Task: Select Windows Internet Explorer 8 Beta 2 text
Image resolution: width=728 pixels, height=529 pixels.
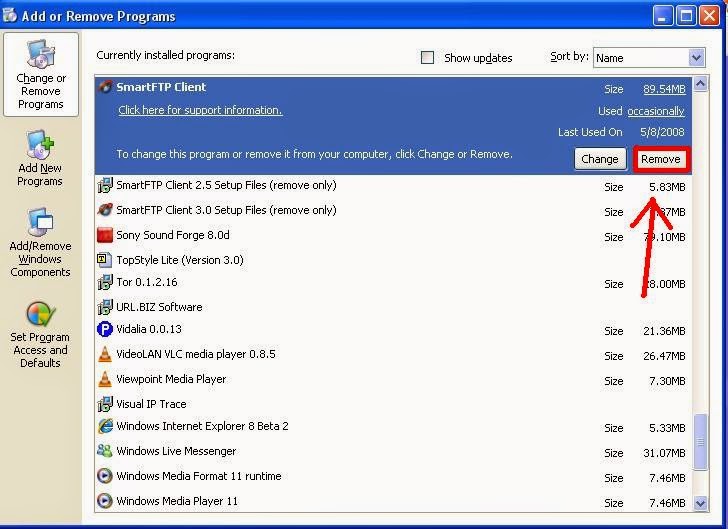Action: pos(202,426)
